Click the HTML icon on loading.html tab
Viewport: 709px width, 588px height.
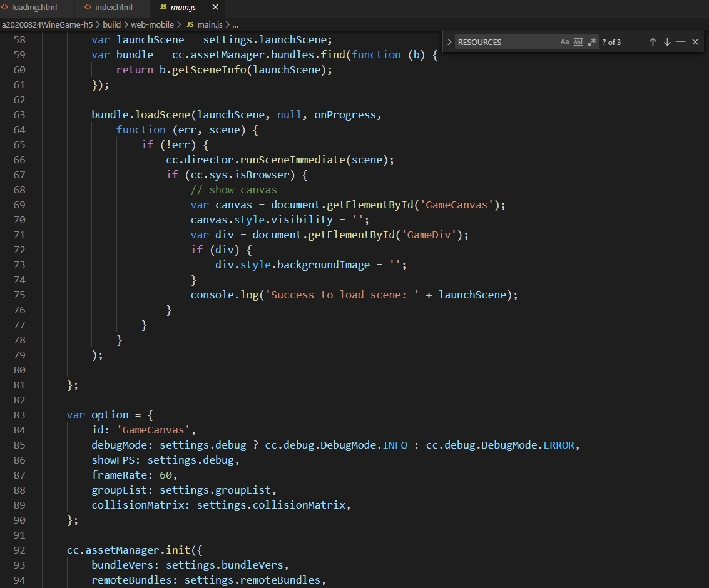coord(4,8)
